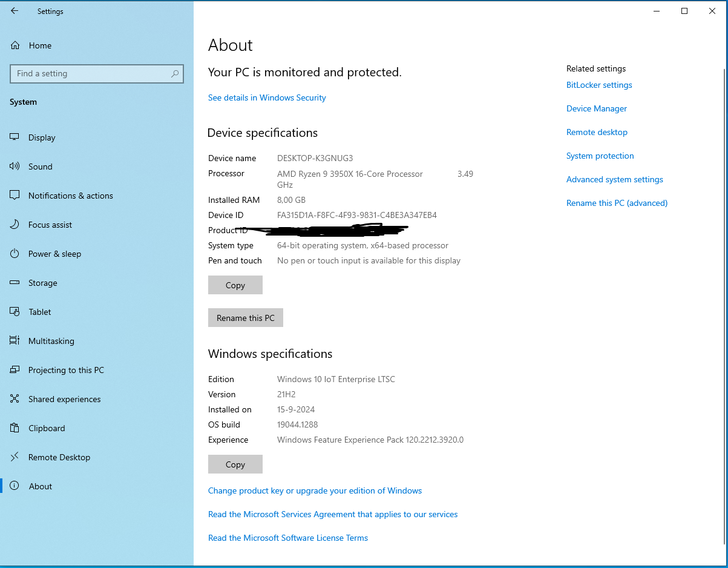Copy the Windows specifications
The image size is (728, 568).
tap(235, 464)
